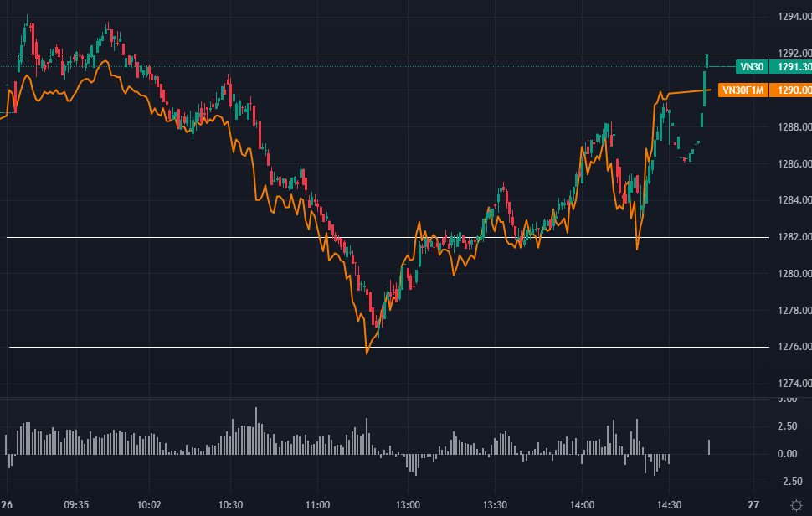812x516 pixels.
Task: Click the 09:35 time axis label
Action: click(76, 504)
